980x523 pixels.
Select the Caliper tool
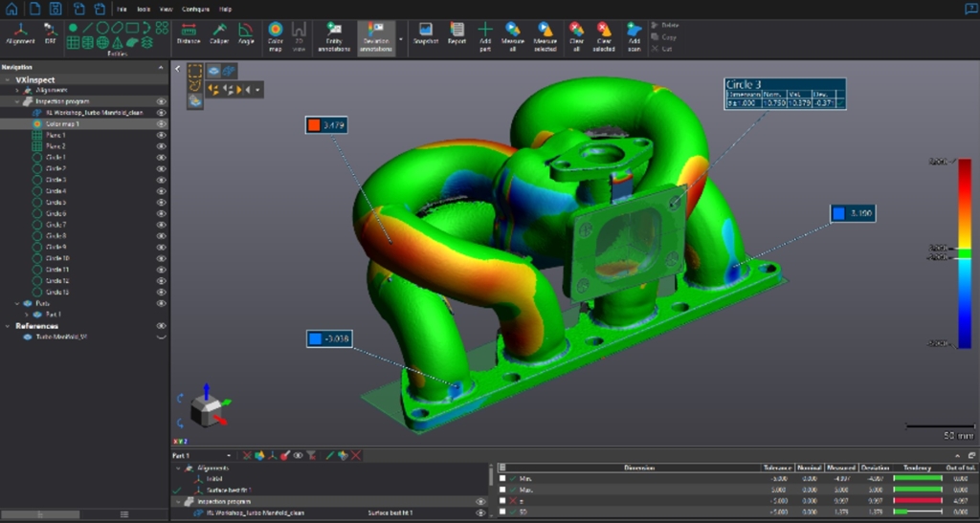click(219, 33)
